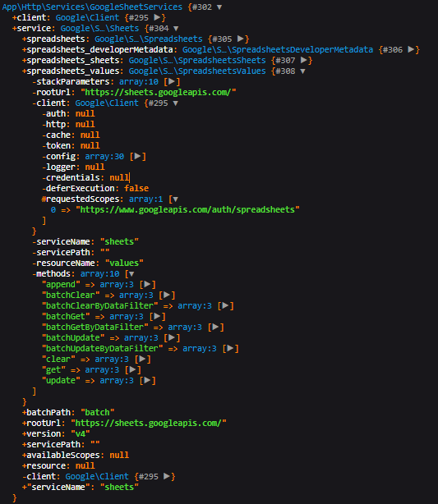Click Google\S...\SpreadsheetsDeveloperMetadata class name
The height and width of the screenshot is (504, 438).
(x=278, y=50)
